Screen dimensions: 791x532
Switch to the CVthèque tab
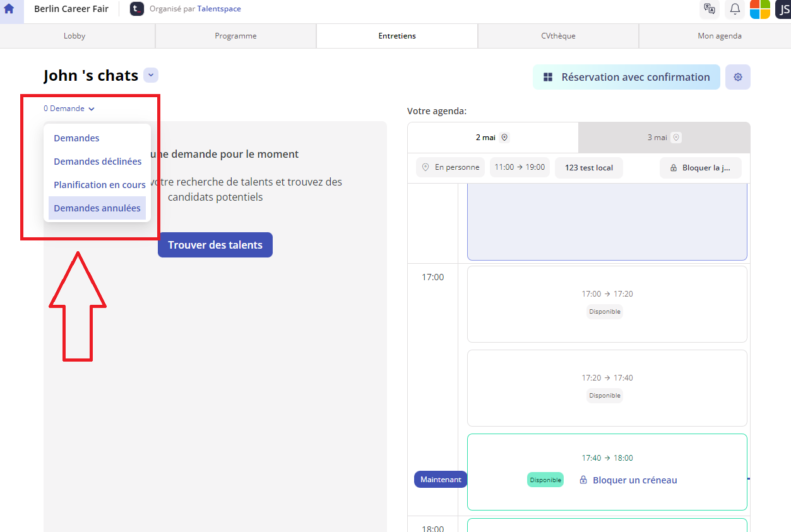click(x=558, y=36)
